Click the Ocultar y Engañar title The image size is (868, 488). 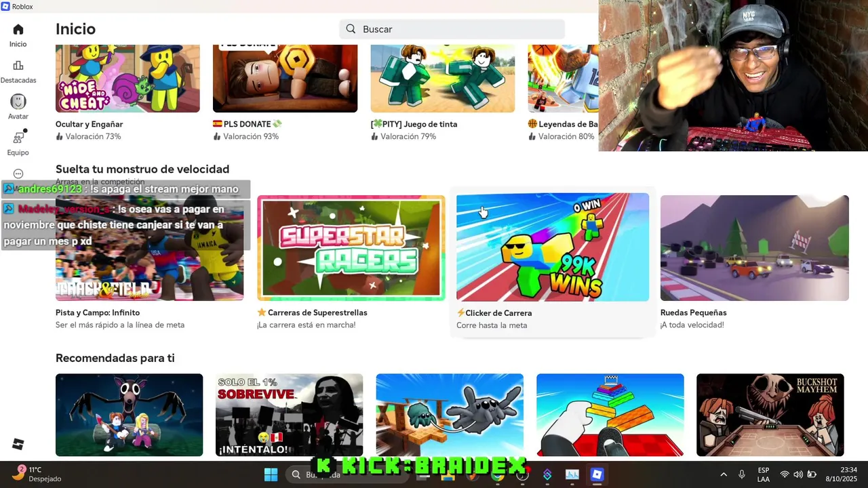[x=90, y=124]
